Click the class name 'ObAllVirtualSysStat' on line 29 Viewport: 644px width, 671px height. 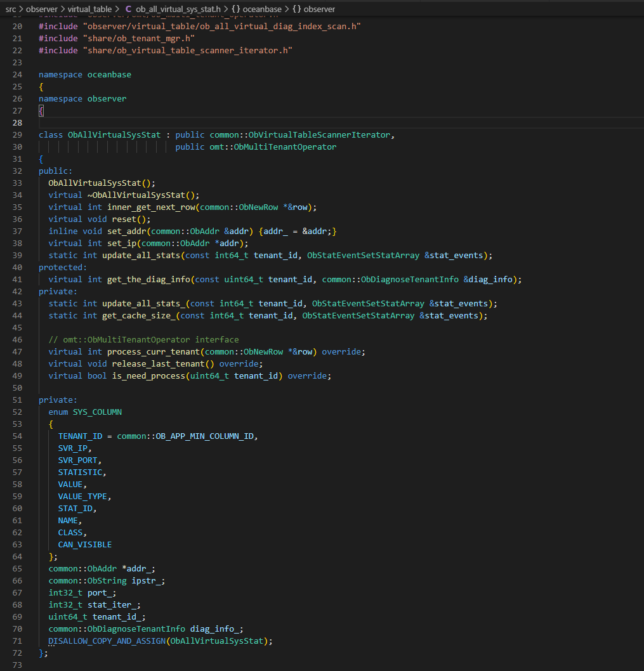point(114,135)
